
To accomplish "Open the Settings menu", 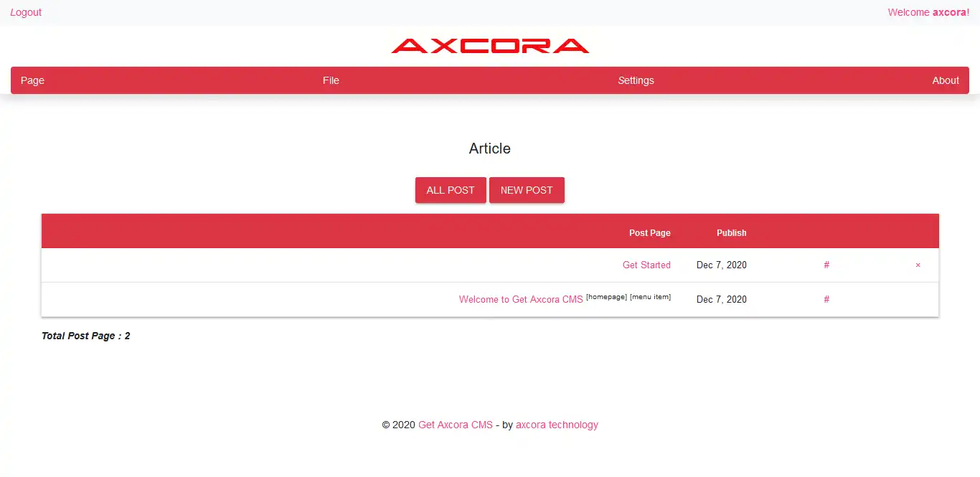I will 636,80.
